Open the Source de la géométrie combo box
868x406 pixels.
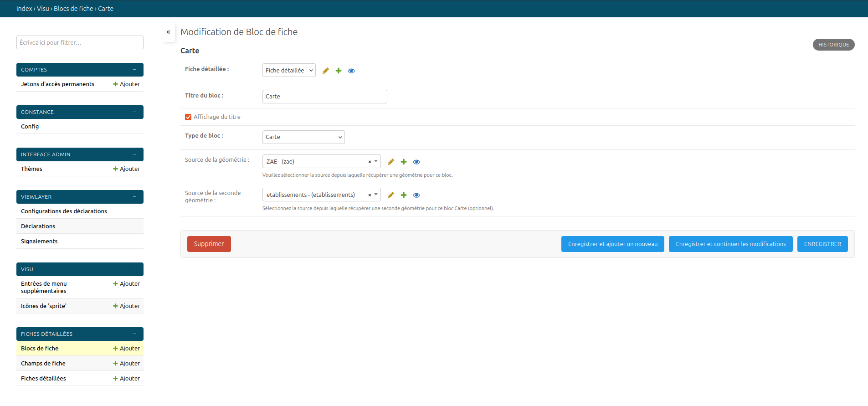321,161
